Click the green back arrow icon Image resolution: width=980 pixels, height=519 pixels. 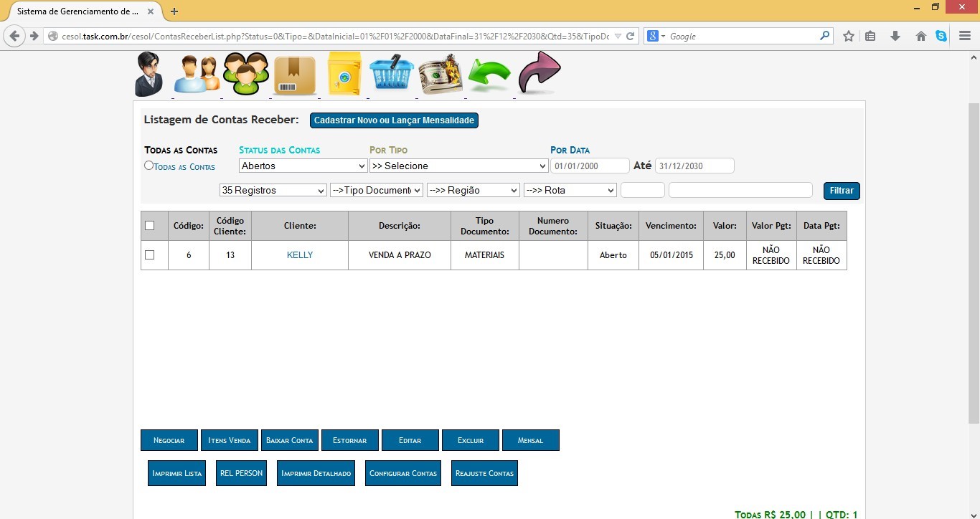pos(489,75)
